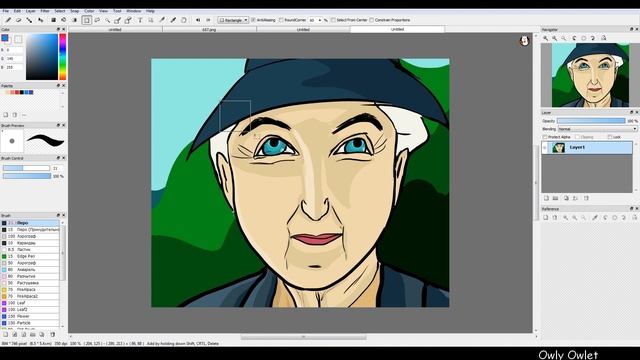This screenshot has height=360, width=640.
Task: Click the Navigator zoom in icon
Action: (546, 38)
